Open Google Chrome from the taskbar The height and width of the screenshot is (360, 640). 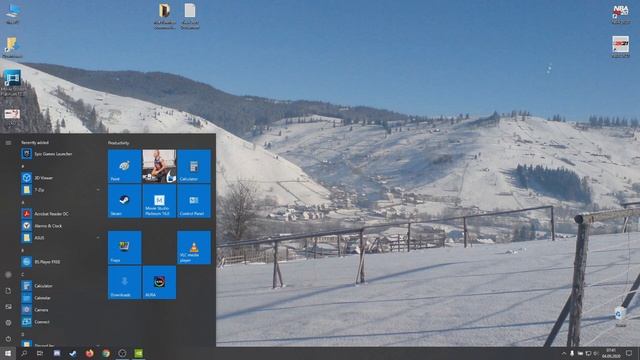[x=106, y=353]
